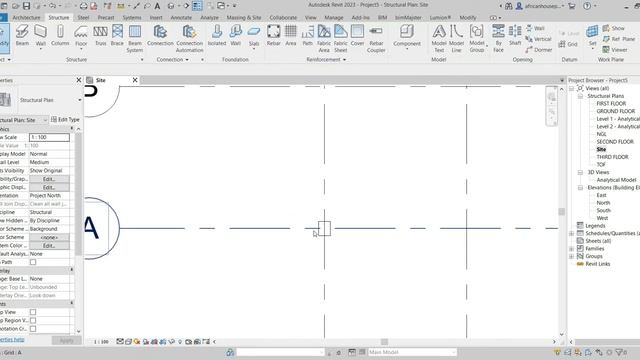Image resolution: width=640 pixels, height=360 pixels.
Task: Select the Rebar tool
Action: [273, 36]
